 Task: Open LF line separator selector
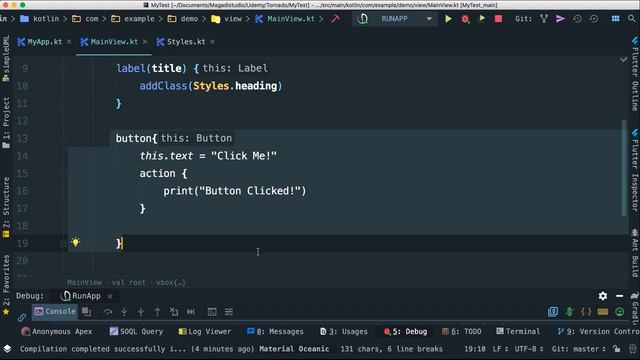(x=500, y=349)
